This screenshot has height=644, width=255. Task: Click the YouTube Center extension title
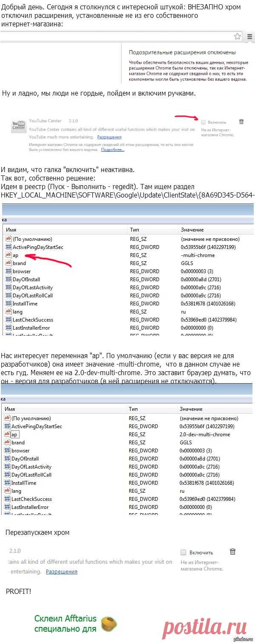45,121
